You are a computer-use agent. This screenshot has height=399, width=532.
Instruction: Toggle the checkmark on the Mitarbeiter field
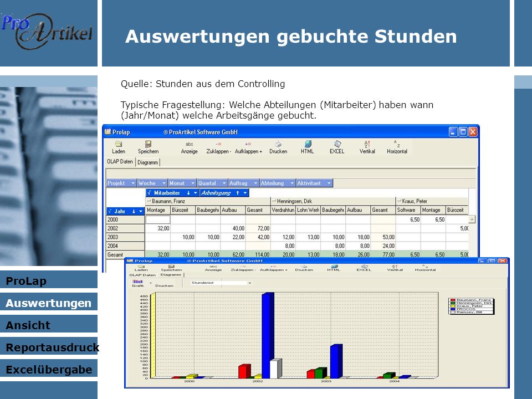pyautogui.click(x=149, y=193)
